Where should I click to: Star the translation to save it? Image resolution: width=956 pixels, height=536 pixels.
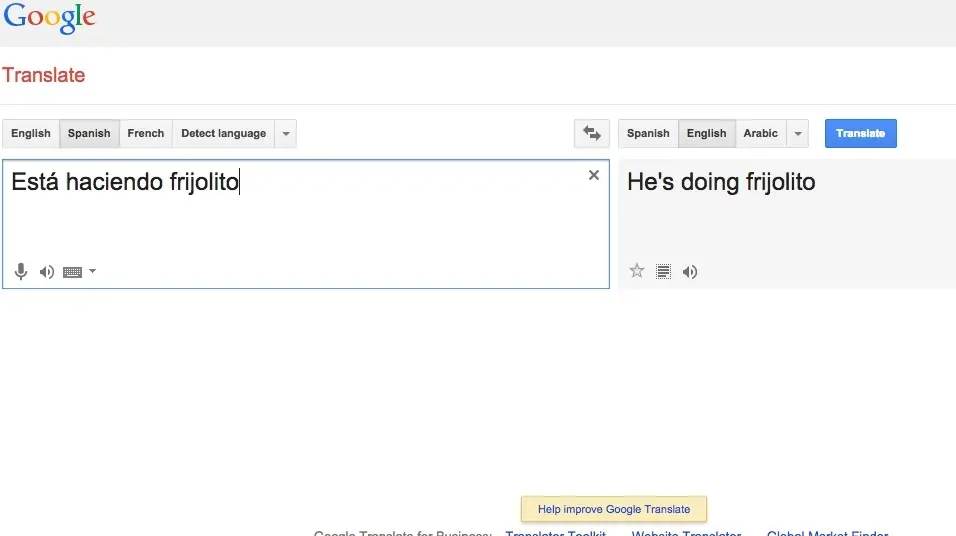[637, 271]
